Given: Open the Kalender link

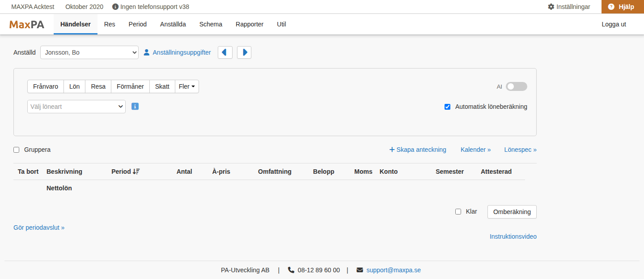Looking at the screenshot, I should click(476, 150).
